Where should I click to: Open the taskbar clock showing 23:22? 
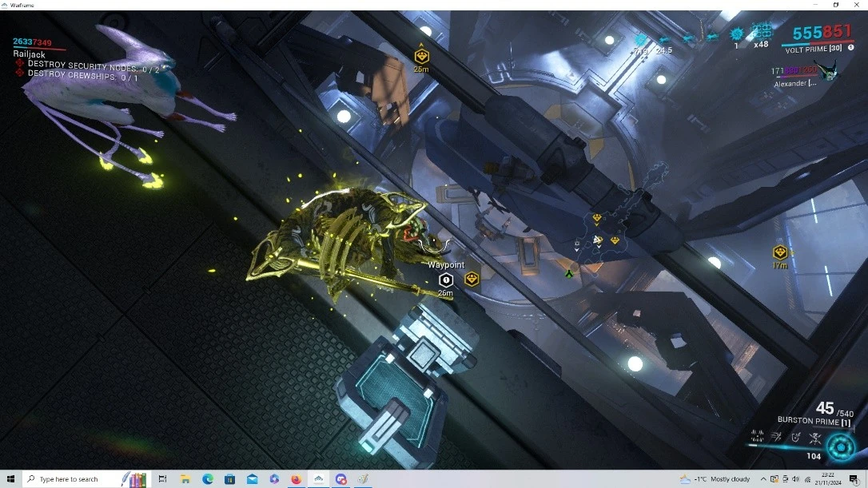tap(827, 479)
